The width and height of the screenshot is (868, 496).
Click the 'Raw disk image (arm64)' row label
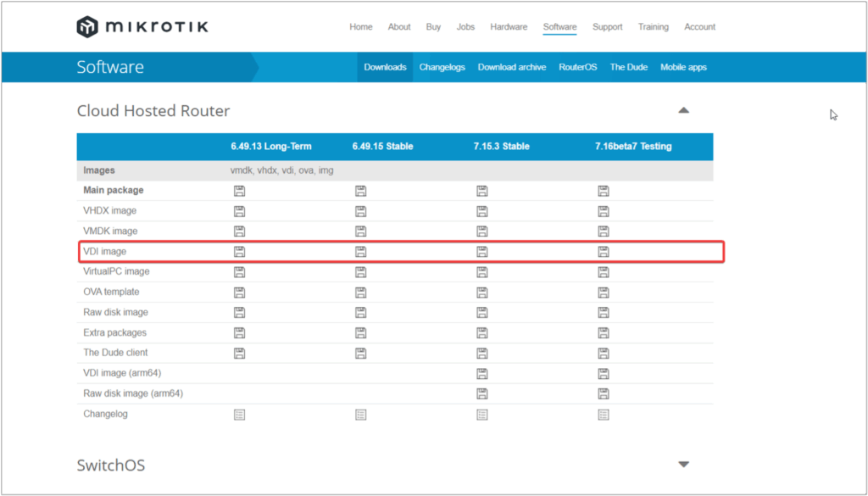tap(133, 393)
